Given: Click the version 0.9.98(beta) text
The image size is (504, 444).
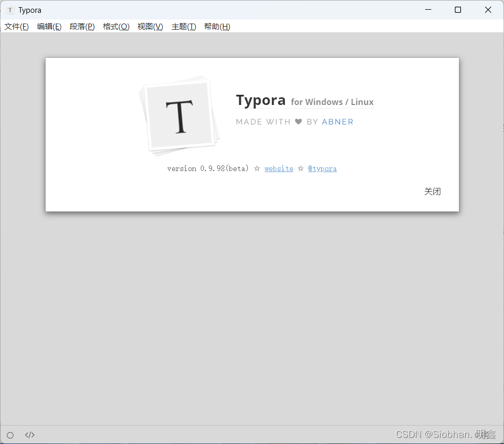Looking at the screenshot, I should (208, 168).
